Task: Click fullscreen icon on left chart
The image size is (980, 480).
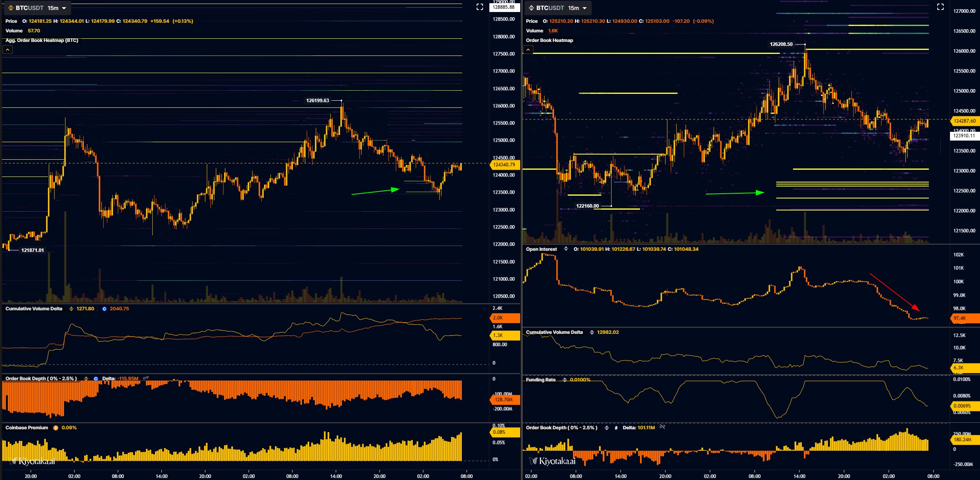Action: 480,7
